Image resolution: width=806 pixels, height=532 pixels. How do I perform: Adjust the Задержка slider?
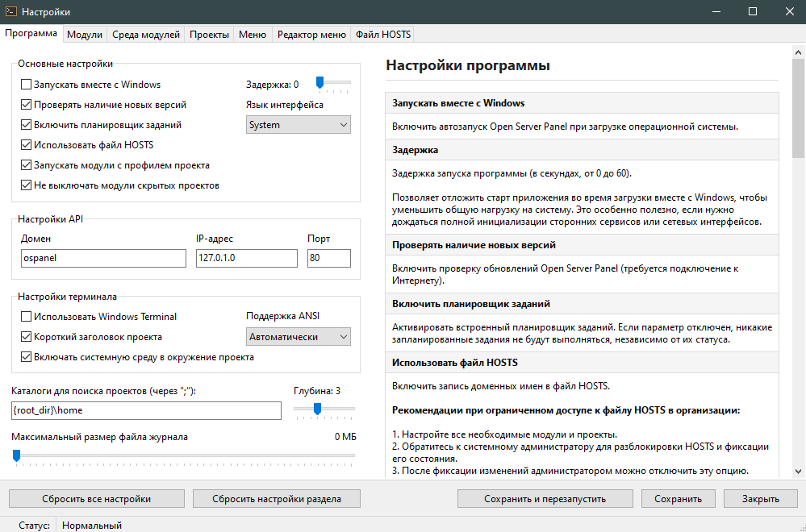(x=320, y=81)
